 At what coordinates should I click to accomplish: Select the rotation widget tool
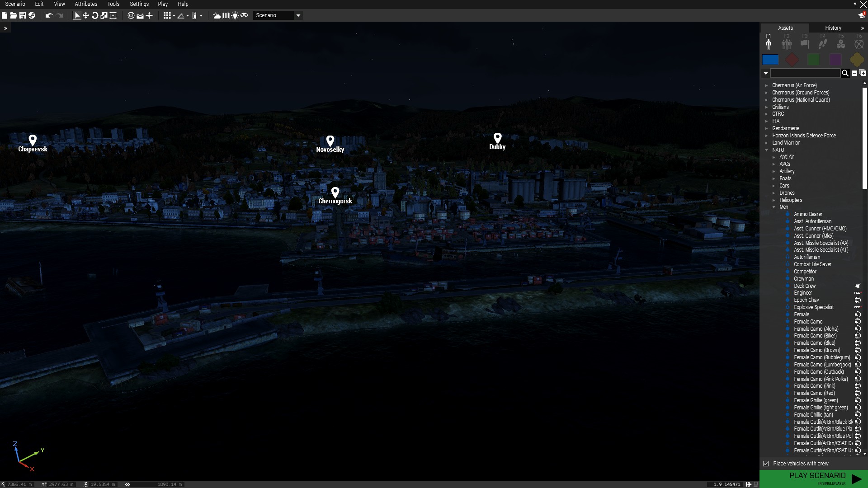pyautogui.click(x=95, y=15)
